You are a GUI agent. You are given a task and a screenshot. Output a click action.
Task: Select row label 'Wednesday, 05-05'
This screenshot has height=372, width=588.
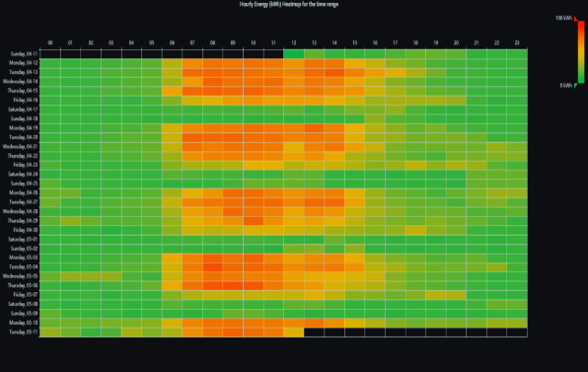tap(21, 276)
